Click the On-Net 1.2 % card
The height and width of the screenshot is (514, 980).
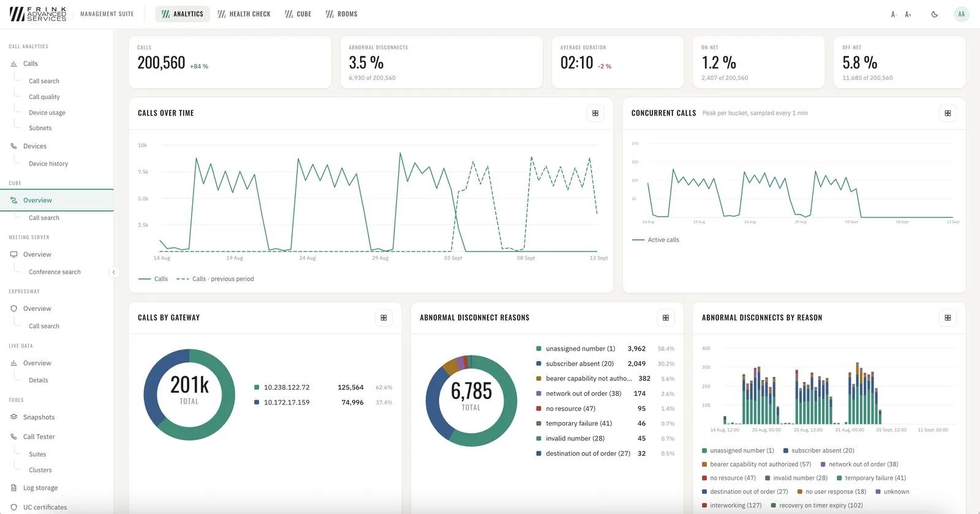(x=758, y=62)
